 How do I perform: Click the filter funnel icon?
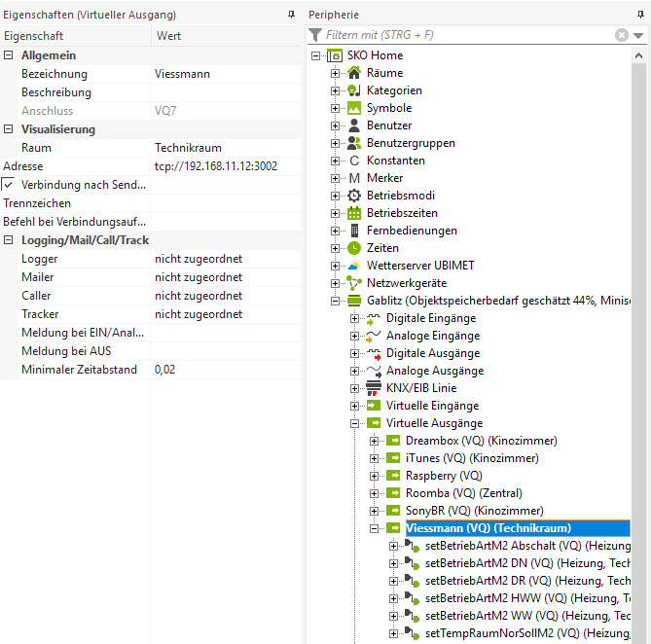(315, 35)
